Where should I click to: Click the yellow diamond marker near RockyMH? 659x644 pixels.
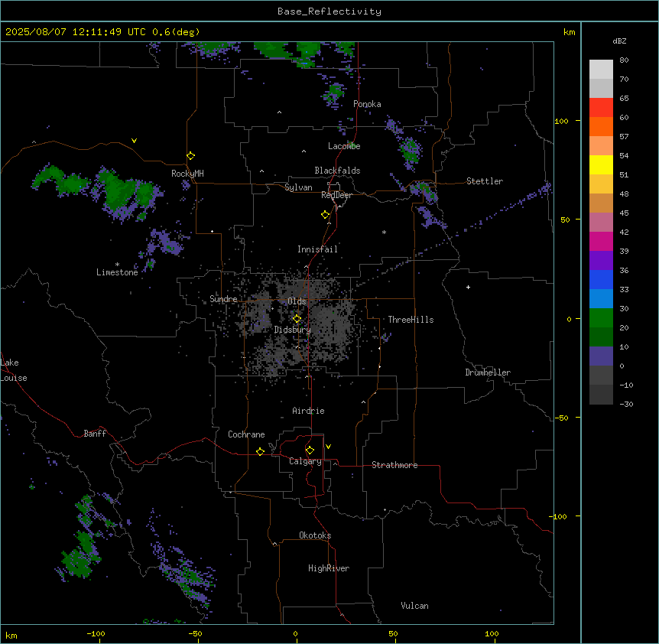pos(191,156)
